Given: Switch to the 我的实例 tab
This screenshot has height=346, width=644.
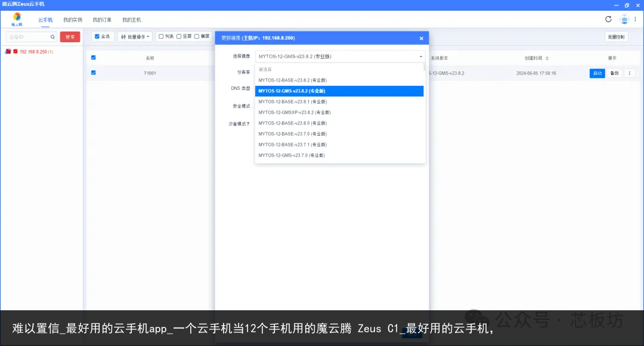Looking at the screenshot, I should click(73, 20).
